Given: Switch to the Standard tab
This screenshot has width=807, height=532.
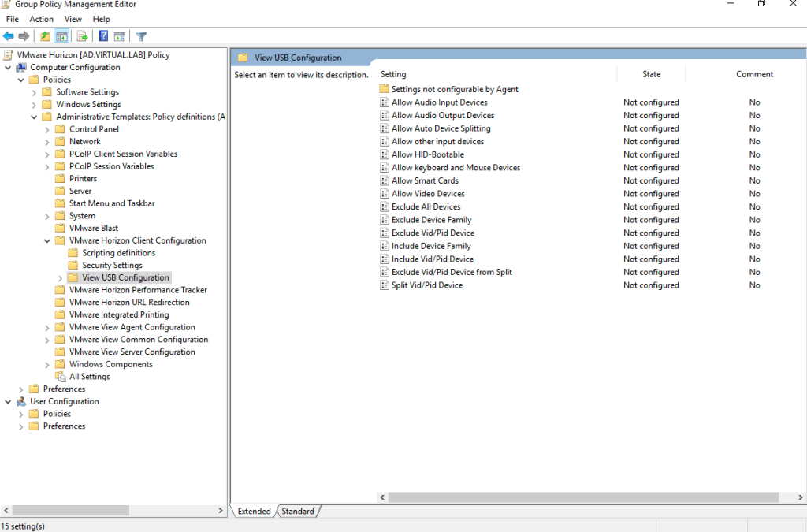Looking at the screenshot, I should [x=298, y=512].
